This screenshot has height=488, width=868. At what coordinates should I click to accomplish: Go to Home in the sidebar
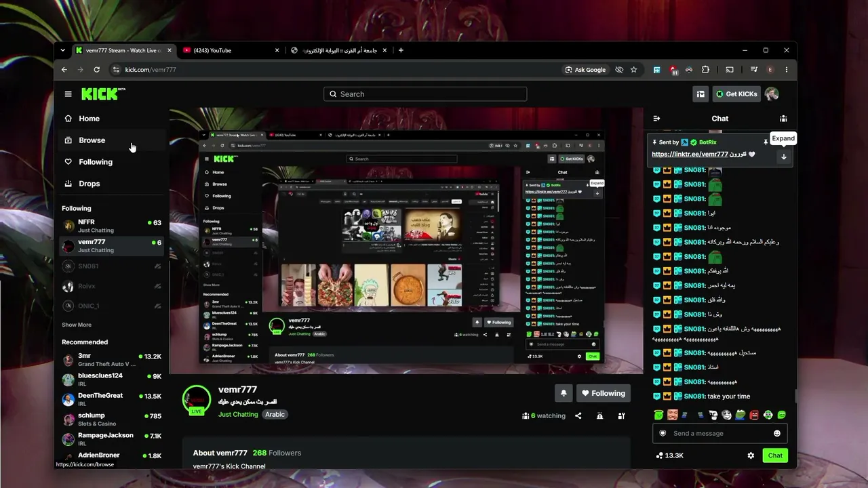point(113,119)
